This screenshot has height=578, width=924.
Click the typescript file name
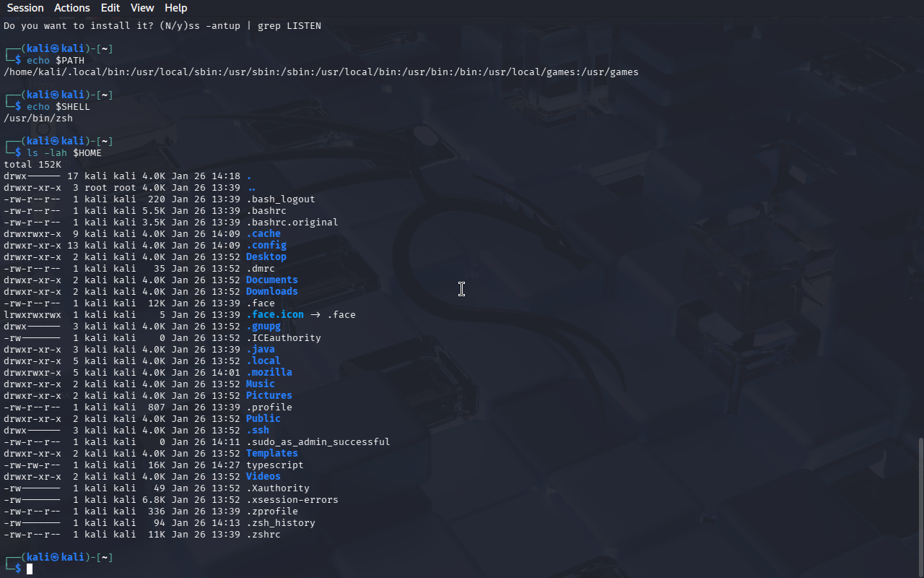(x=274, y=465)
